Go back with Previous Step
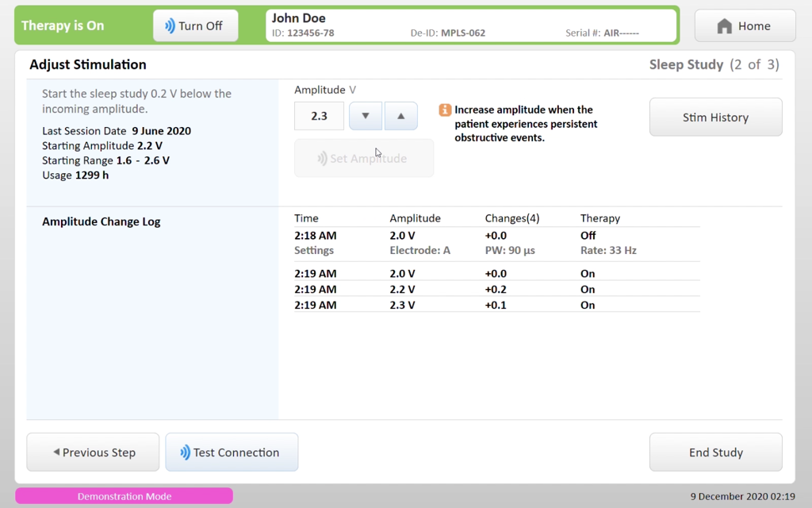The image size is (812, 508). tap(94, 452)
